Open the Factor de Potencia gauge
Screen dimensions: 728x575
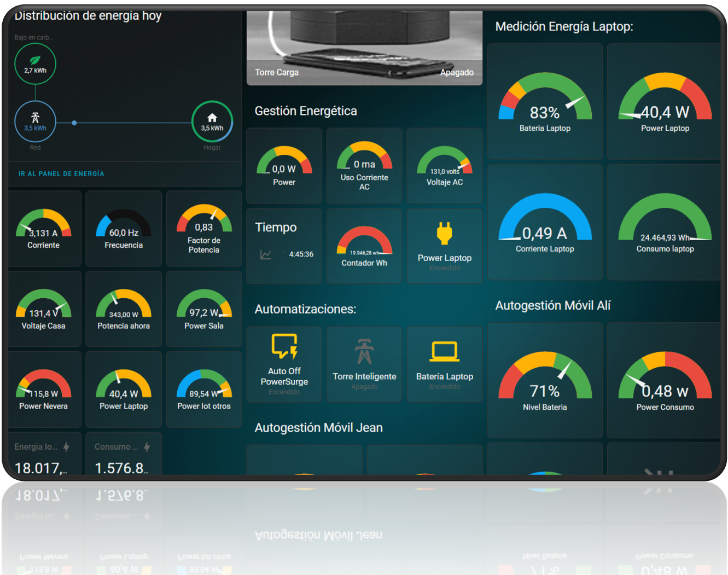coord(204,229)
